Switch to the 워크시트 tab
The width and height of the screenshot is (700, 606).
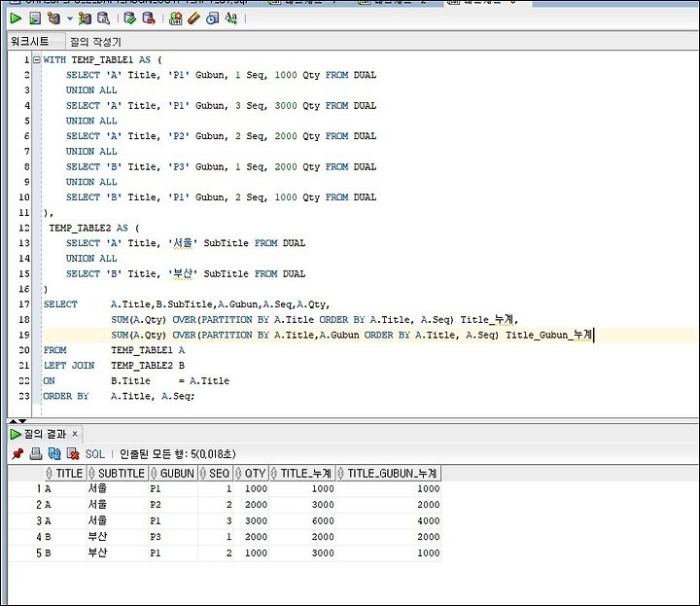coord(30,42)
